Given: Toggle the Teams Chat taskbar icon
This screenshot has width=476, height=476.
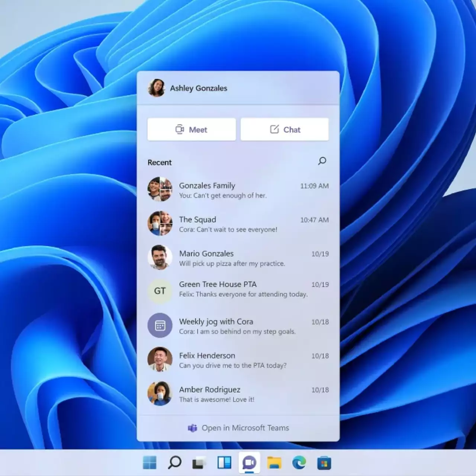Looking at the screenshot, I should tap(249, 463).
